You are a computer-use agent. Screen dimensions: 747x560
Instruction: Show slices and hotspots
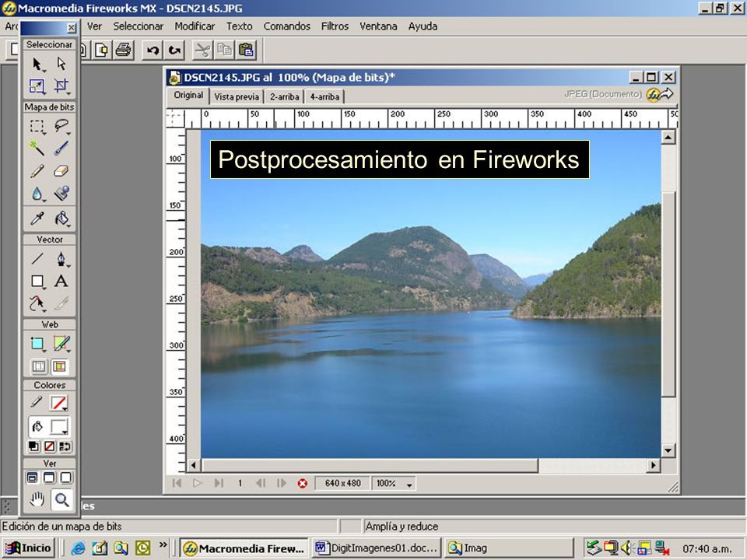[60, 366]
